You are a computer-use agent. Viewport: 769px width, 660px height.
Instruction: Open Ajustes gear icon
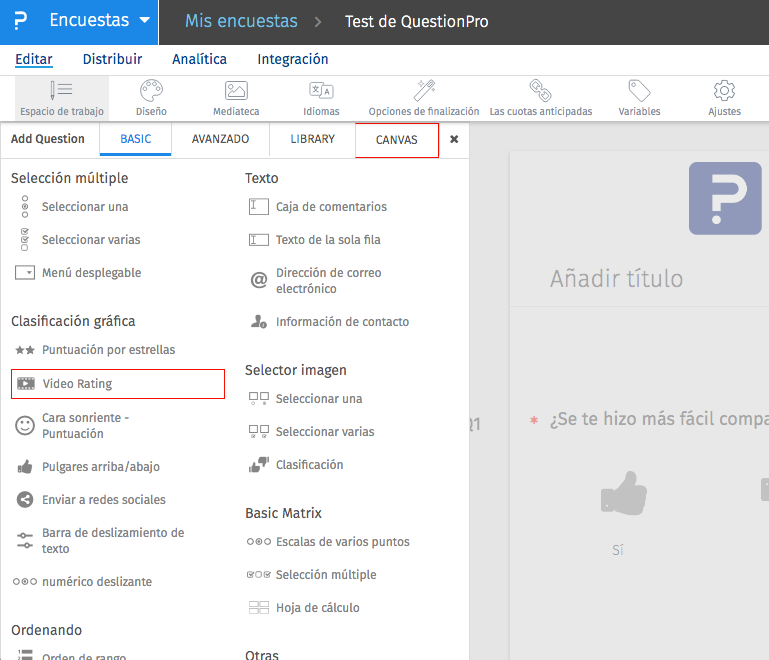point(724,91)
